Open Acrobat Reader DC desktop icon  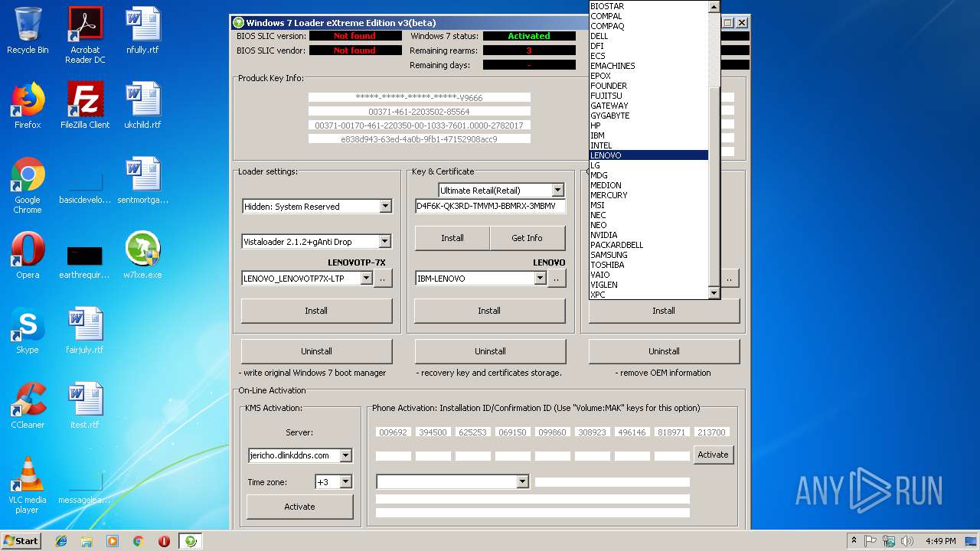(85, 35)
